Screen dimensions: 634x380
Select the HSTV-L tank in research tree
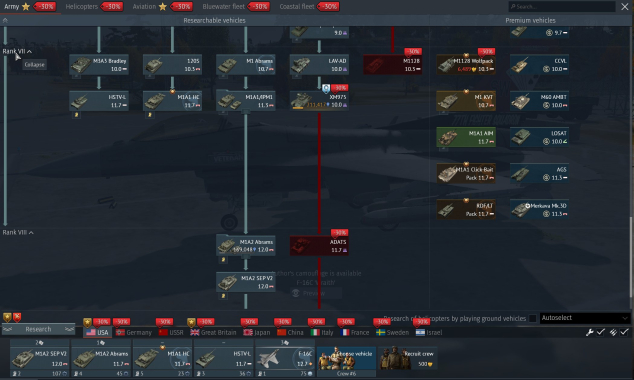point(99,101)
